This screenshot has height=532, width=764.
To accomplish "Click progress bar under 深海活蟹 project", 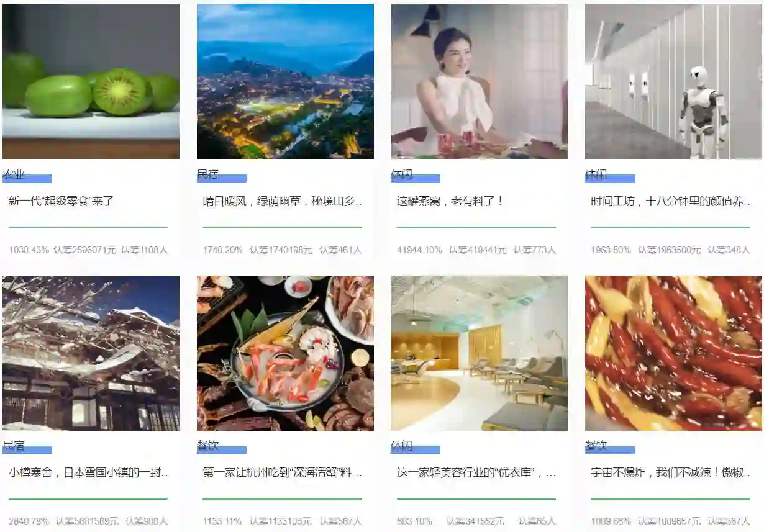I will [x=283, y=498].
